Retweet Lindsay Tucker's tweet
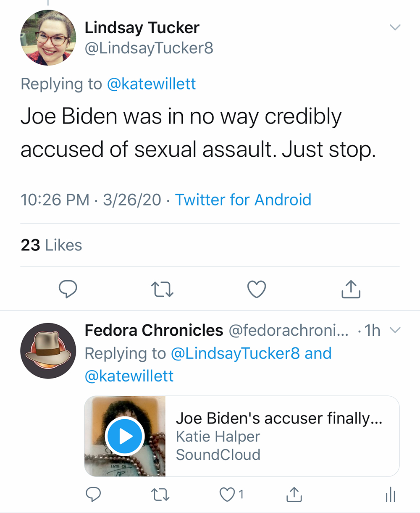The height and width of the screenshot is (513, 420). click(x=162, y=289)
